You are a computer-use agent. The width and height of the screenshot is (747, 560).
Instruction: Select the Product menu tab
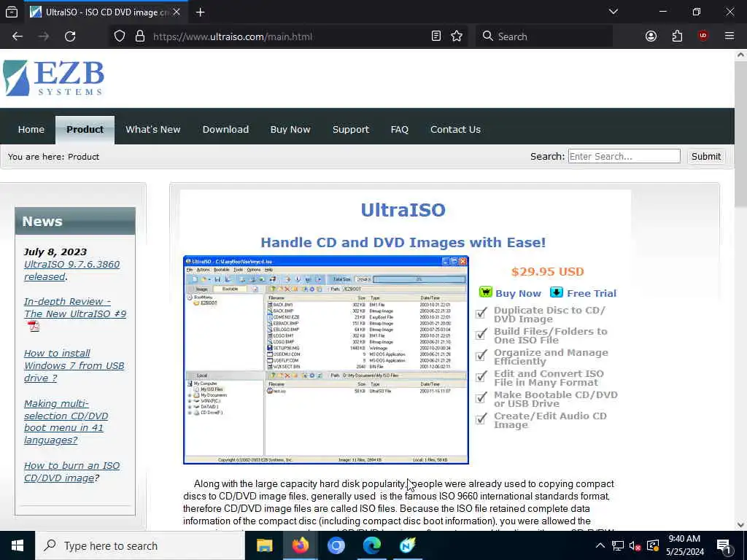point(85,130)
